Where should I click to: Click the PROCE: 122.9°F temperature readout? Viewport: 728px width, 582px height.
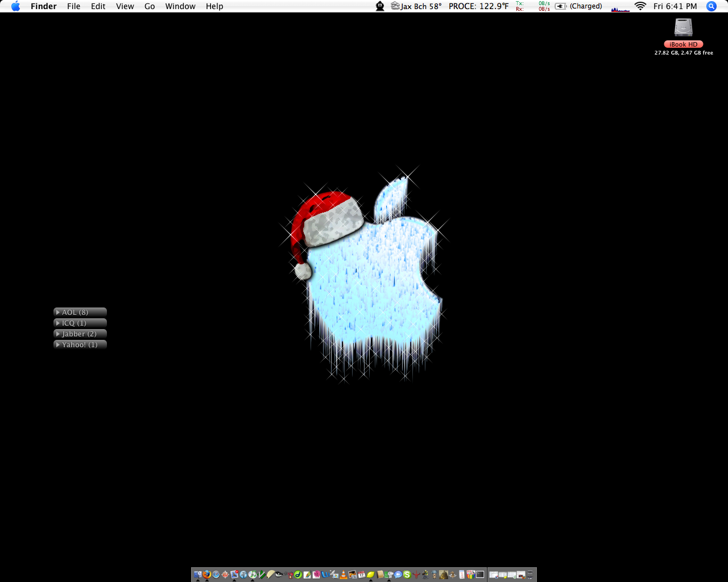tap(478, 6)
